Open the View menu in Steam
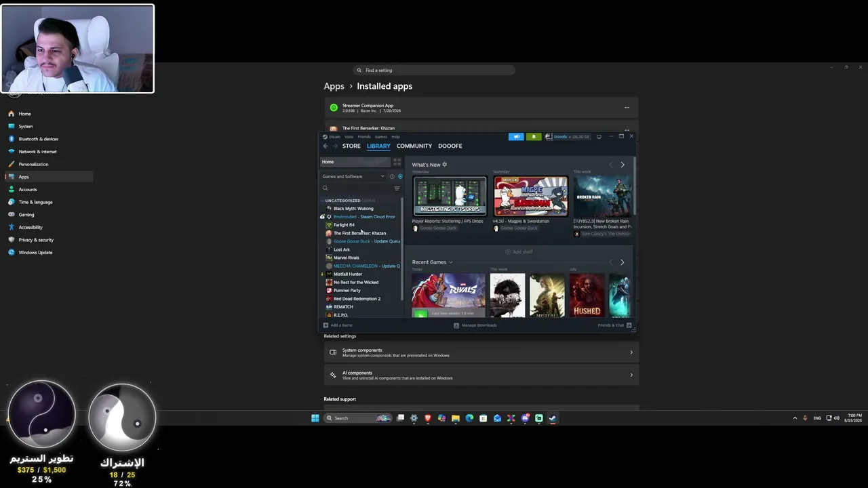 [x=349, y=137]
